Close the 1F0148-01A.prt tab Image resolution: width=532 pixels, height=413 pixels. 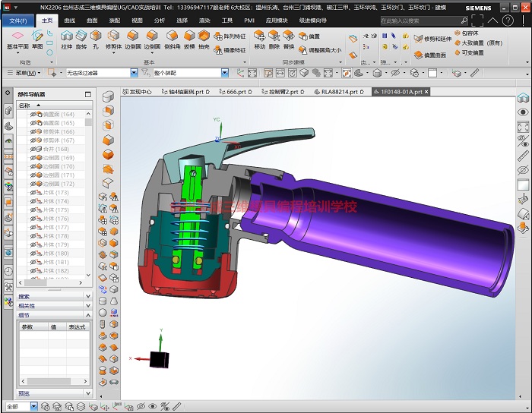pos(426,92)
